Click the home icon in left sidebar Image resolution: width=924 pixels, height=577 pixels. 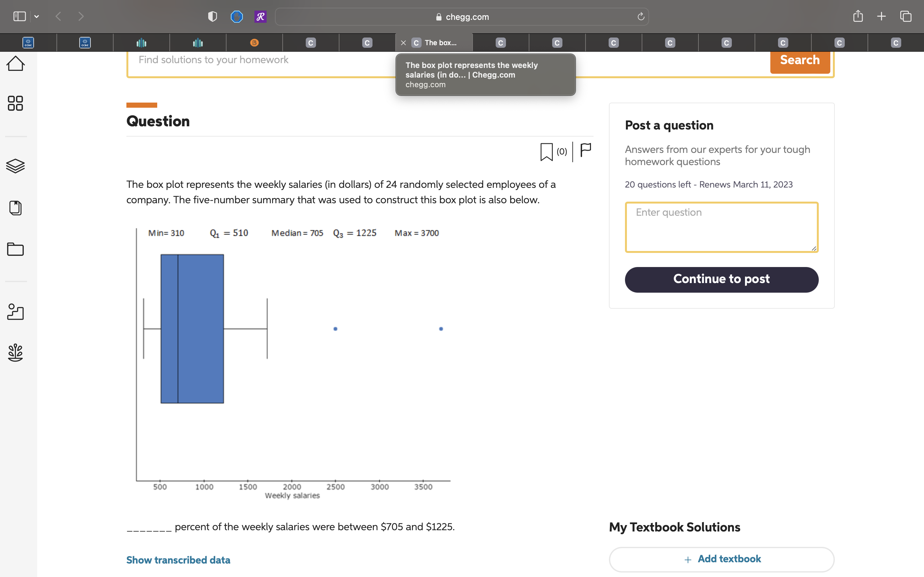click(x=15, y=63)
